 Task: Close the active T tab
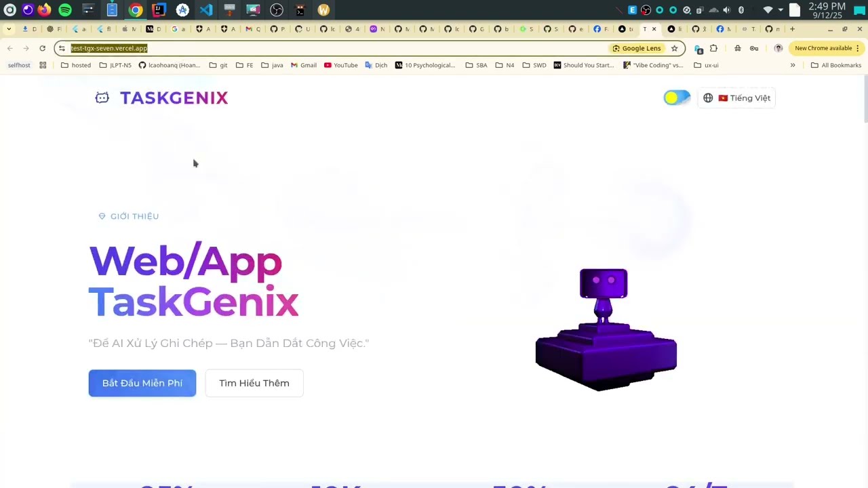tap(654, 29)
